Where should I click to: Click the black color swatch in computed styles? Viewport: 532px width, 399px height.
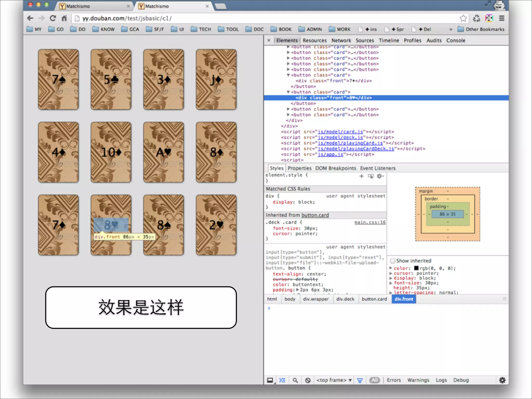(x=416, y=268)
